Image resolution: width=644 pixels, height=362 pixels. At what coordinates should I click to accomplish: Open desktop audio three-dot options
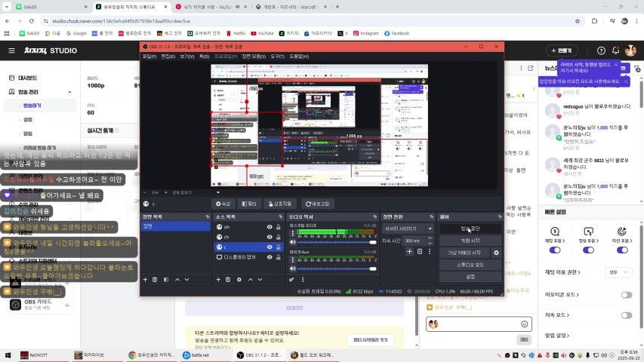[293, 233]
